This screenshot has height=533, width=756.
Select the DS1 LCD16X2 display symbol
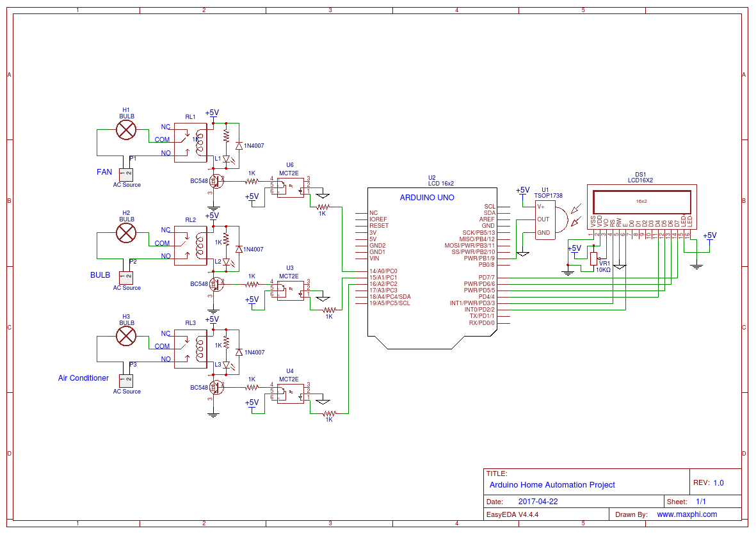click(x=641, y=201)
